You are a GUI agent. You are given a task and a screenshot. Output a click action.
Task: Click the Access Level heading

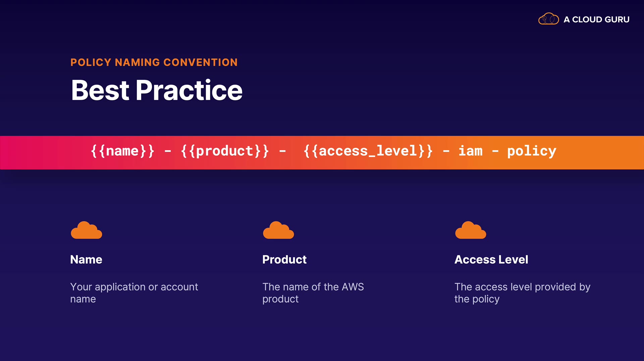click(491, 259)
